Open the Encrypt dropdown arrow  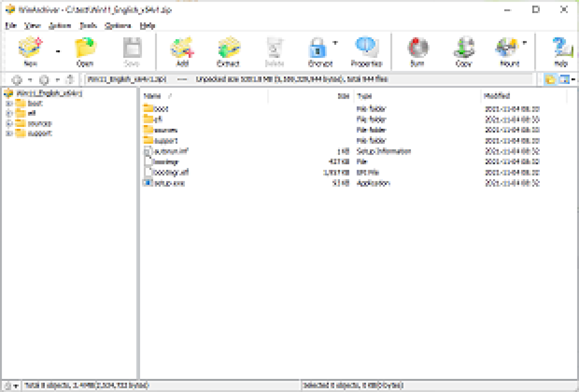tap(335, 43)
